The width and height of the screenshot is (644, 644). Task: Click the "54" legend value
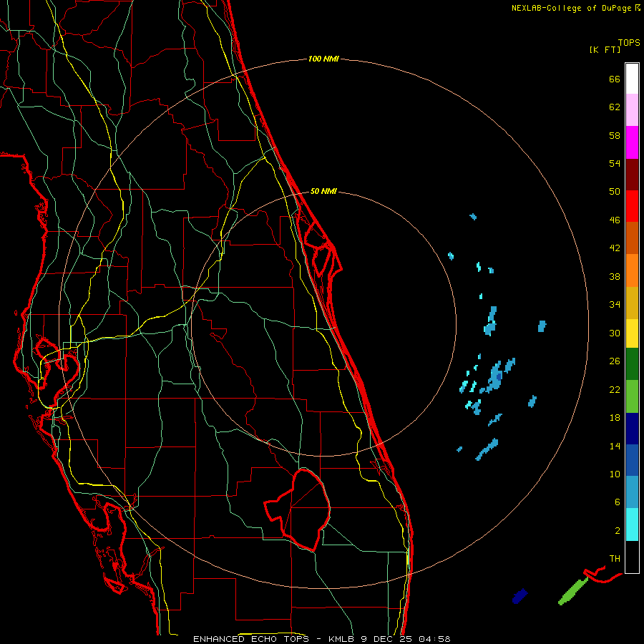[x=615, y=163]
